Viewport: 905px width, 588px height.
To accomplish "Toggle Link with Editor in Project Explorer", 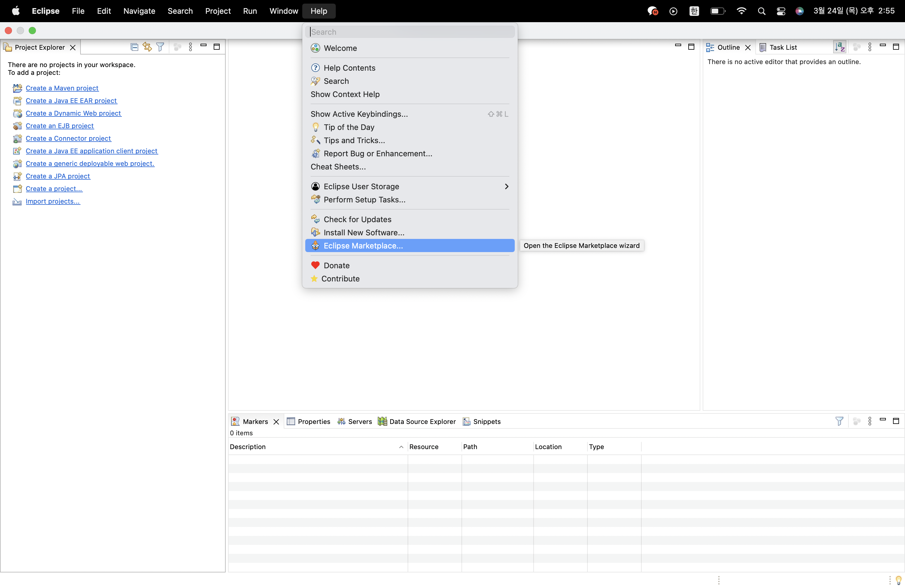I will pos(147,47).
